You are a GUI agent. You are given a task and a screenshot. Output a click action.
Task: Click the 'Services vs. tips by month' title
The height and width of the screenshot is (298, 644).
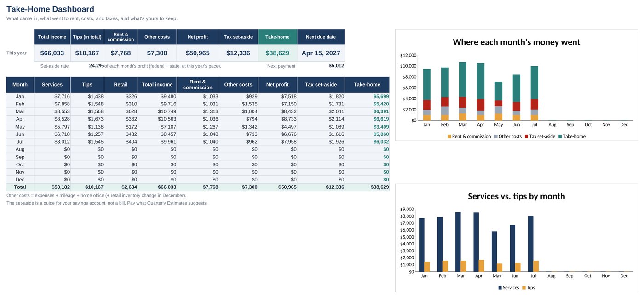517,196
